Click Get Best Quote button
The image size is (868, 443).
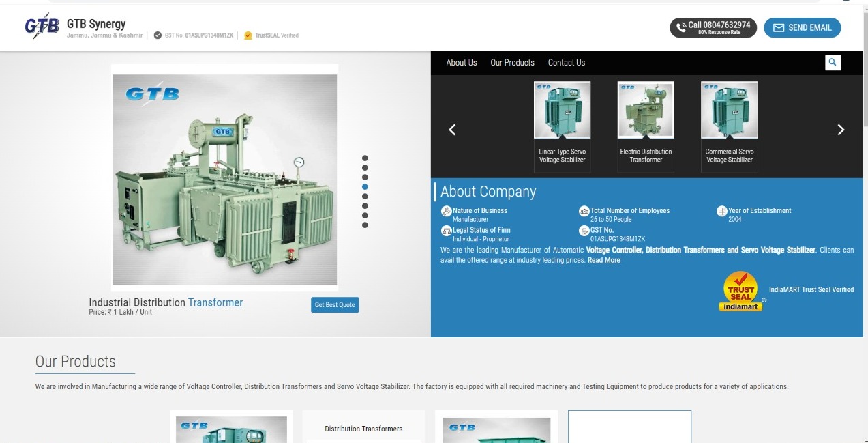334,304
